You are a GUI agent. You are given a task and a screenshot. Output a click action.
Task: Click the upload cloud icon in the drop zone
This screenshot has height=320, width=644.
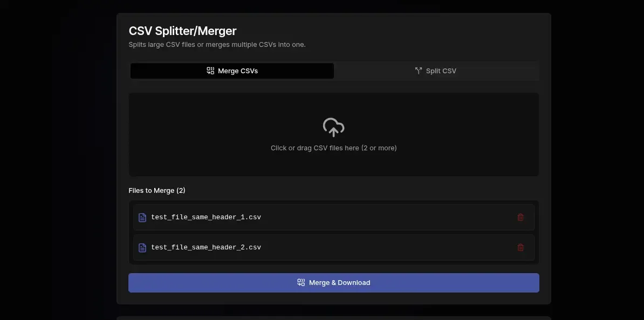(333, 127)
